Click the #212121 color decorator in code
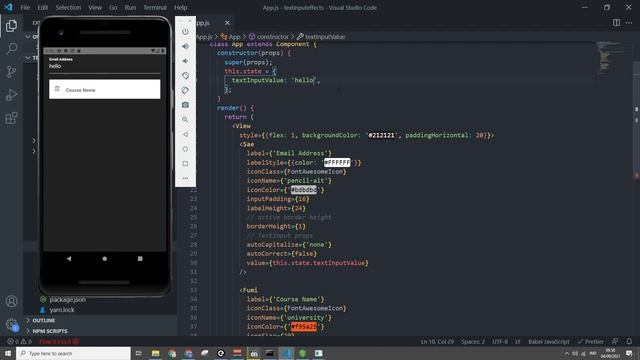 pyautogui.click(x=382, y=135)
